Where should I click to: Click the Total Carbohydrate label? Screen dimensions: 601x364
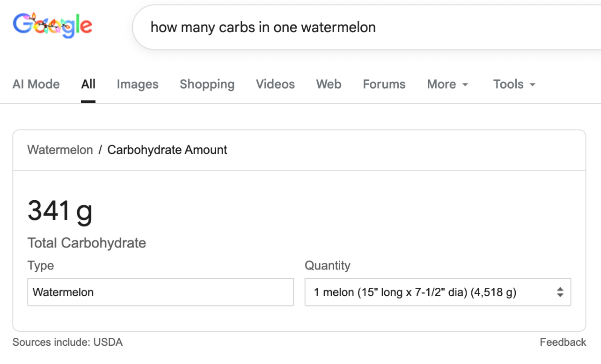(x=87, y=243)
